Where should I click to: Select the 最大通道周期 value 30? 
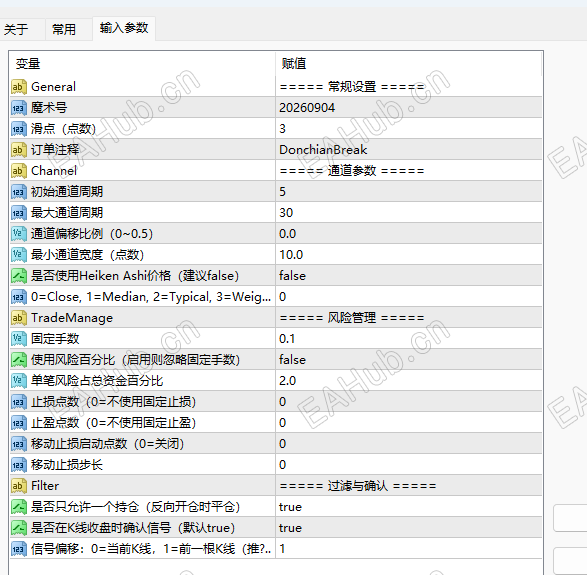click(286, 213)
